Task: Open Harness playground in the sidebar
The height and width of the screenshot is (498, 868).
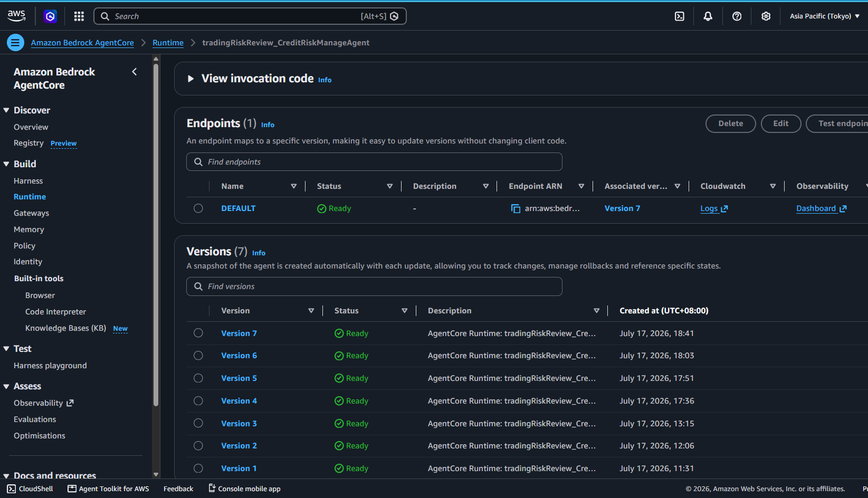Action: coord(50,366)
